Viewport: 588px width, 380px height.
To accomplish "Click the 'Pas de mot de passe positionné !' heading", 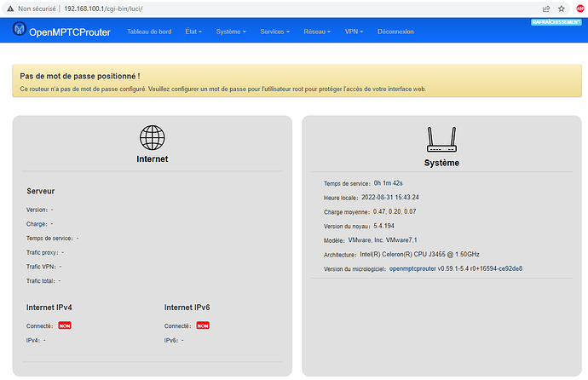I will [80, 76].
